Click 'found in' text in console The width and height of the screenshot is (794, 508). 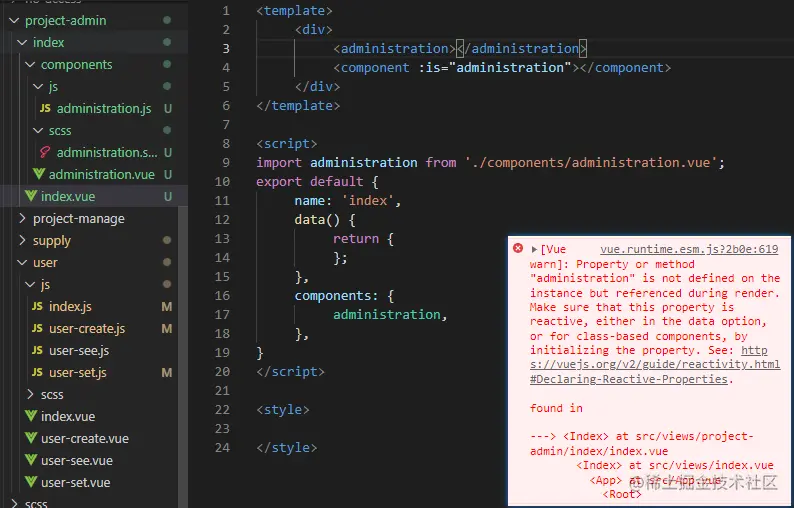(x=556, y=408)
